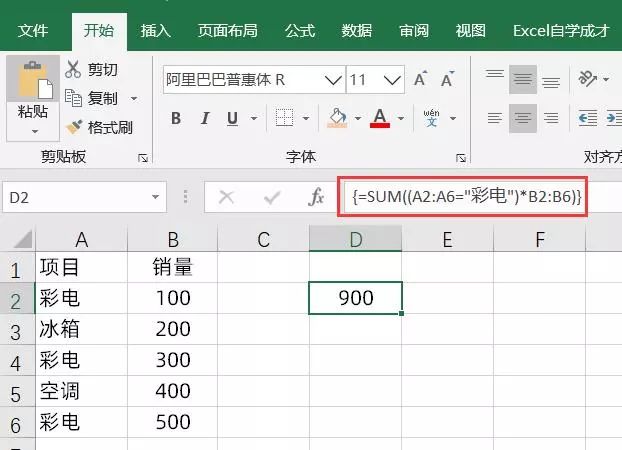Click the Enter checkmark formula button
Screen dimensions: 622x450
pyautogui.click(x=272, y=197)
